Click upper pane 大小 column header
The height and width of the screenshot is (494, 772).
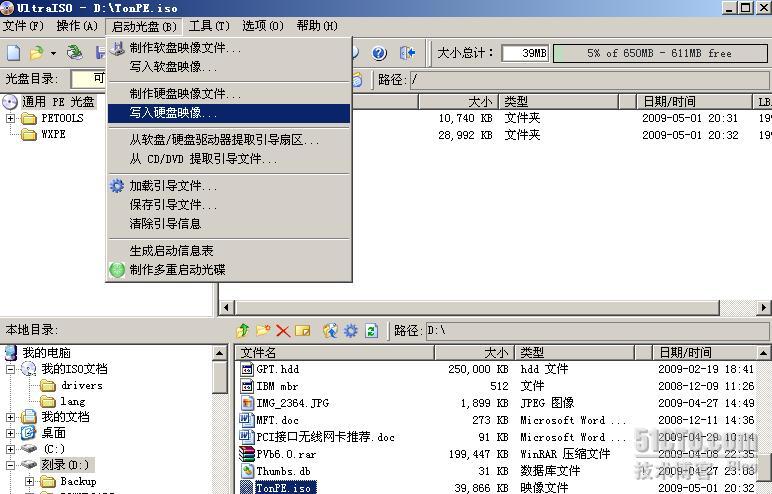pyautogui.click(x=458, y=101)
